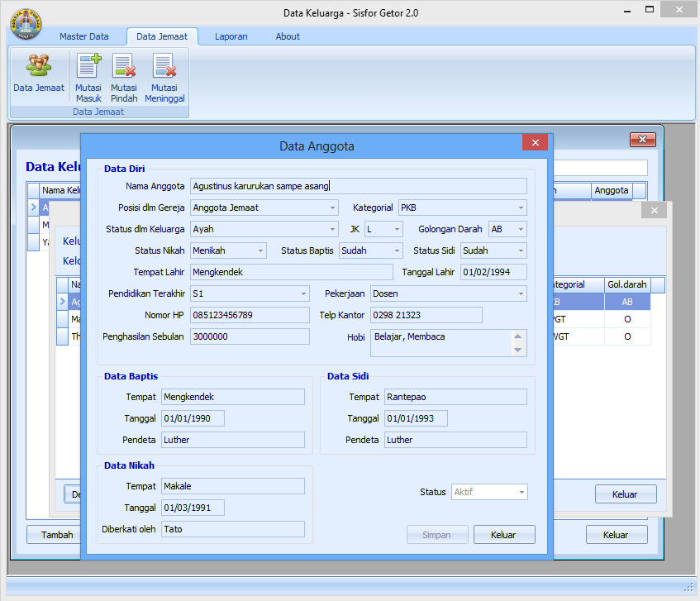
Task: Click the Mutasi Pindah icon
Action: pyautogui.click(x=124, y=78)
